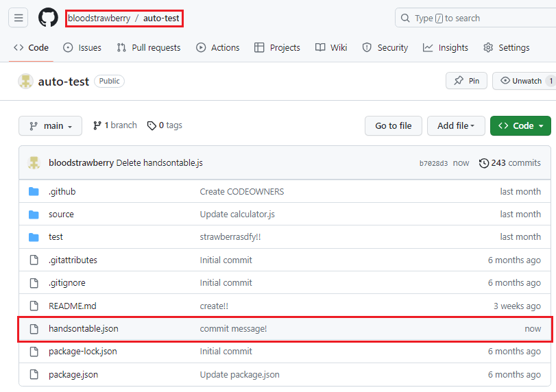The height and width of the screenshot is (392, 556).
Task: Open the package.json file
Action: pyautogui.click(x=73, y=375)
